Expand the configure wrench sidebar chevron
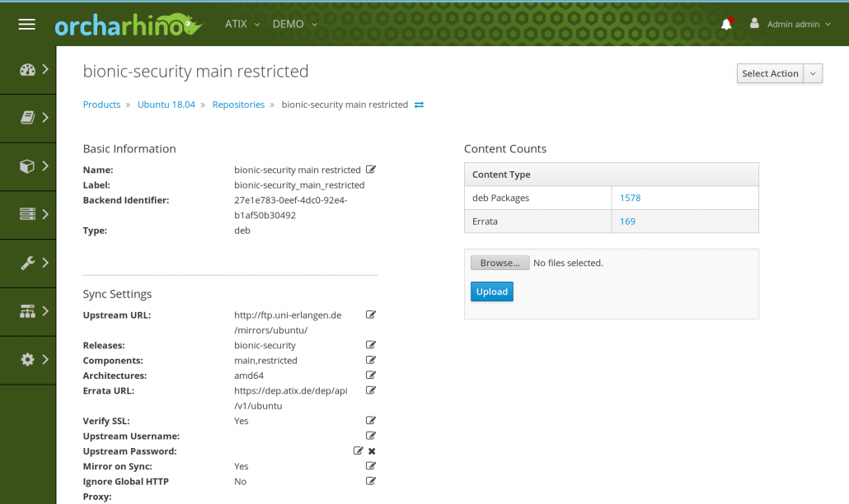This screenshot has width=849, height=504. pos(45,263)
